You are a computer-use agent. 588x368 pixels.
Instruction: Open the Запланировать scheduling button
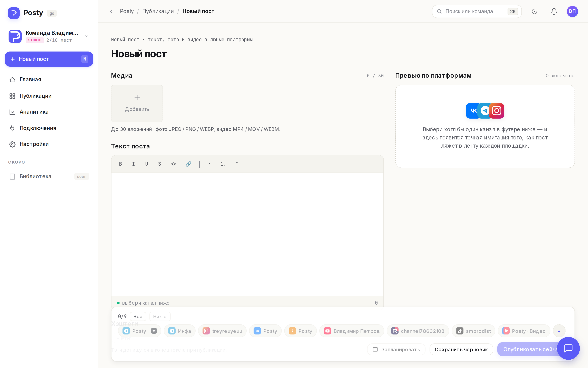(x=396, y=349)
